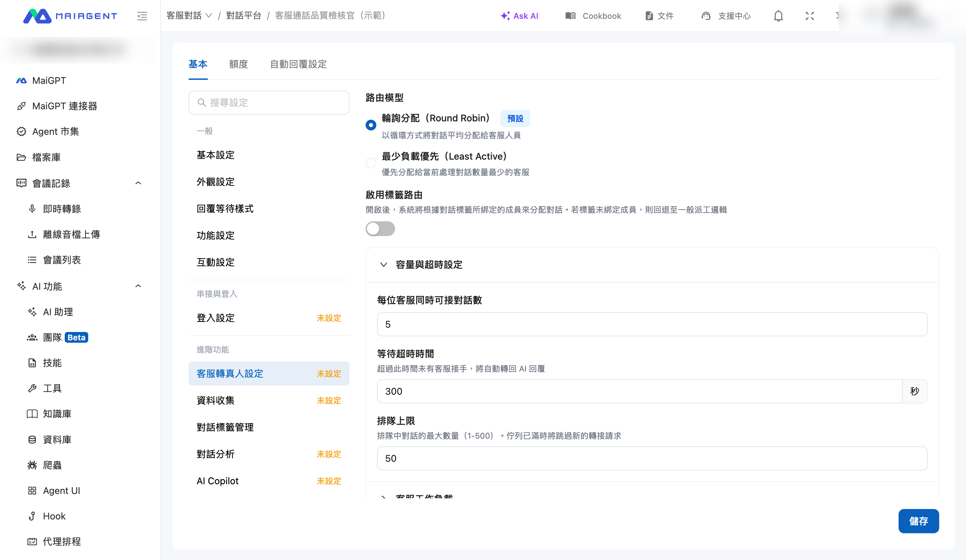This screenshot has width=966, height=560.
Task: Select 最少負載優先 Least Active radio option
Action: coord(371,163)
